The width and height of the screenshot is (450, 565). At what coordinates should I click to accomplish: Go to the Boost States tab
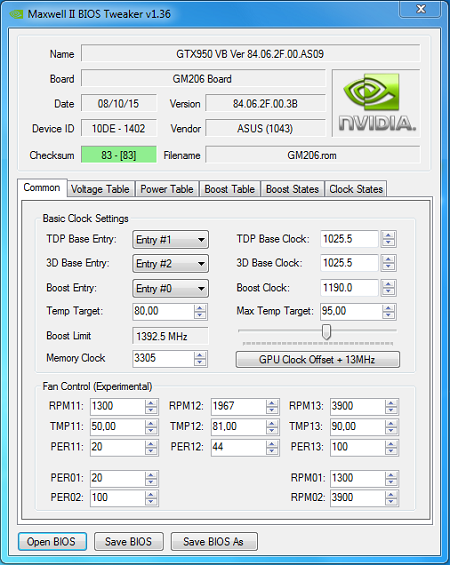[x=292, y=189]
